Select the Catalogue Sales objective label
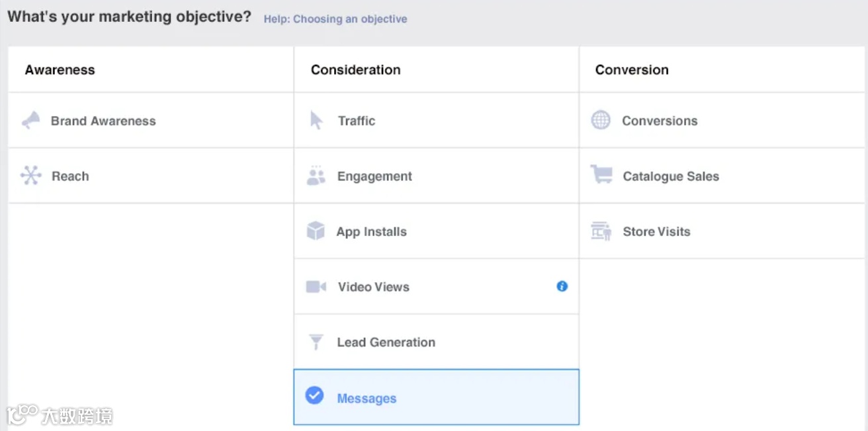 (x=671, y=176)
